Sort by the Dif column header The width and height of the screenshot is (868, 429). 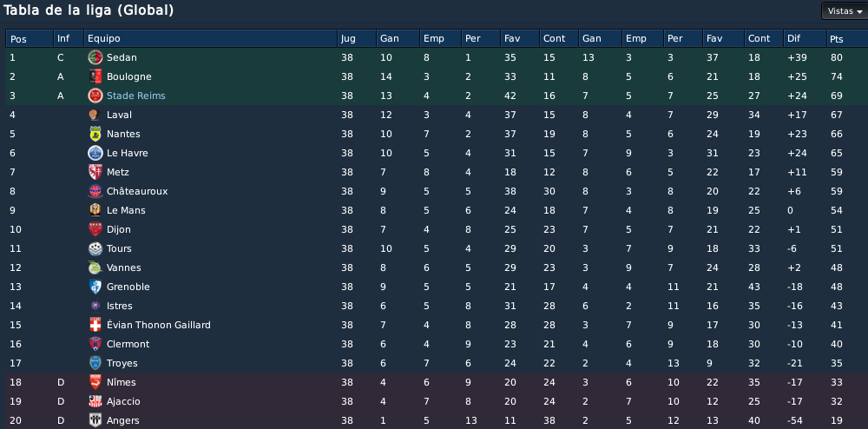[805, 39]
